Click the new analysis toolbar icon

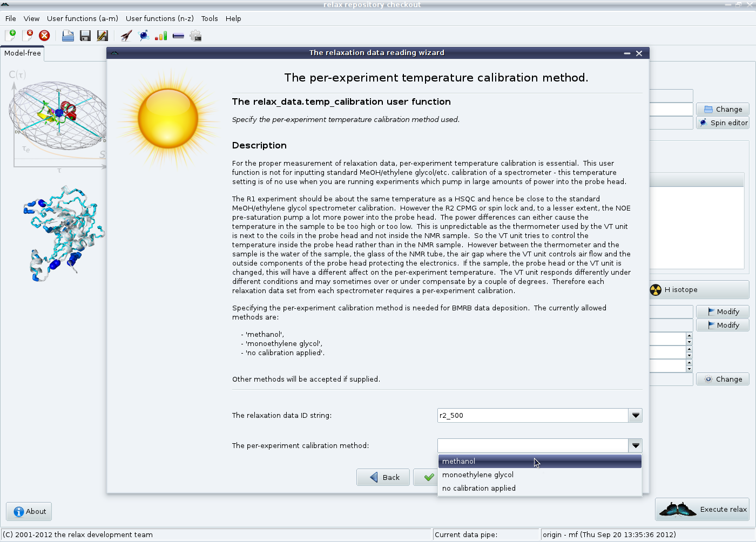click(10, 36)
